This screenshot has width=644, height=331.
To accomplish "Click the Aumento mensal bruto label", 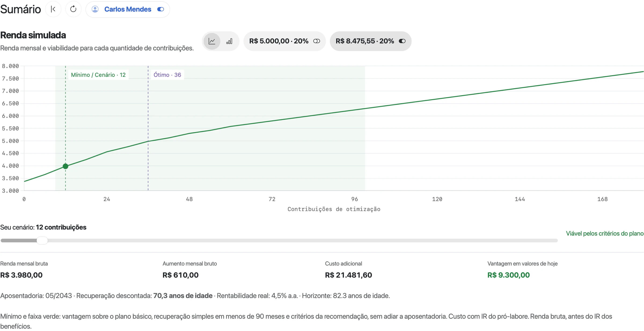I will click(x=190, y=264).
